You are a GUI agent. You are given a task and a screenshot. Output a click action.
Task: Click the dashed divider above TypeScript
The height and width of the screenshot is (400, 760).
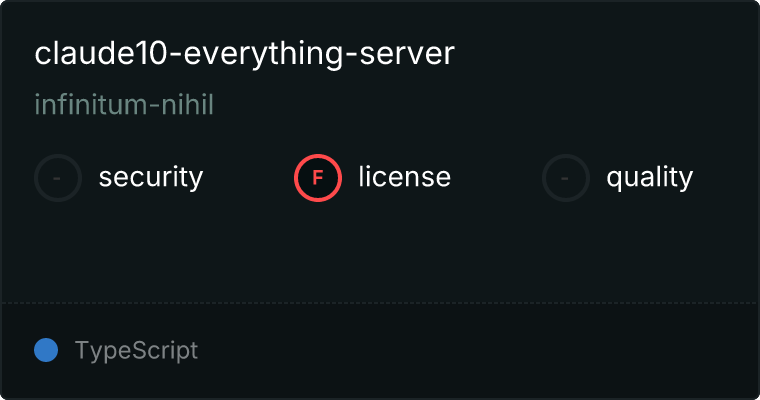tap(380, 303)
